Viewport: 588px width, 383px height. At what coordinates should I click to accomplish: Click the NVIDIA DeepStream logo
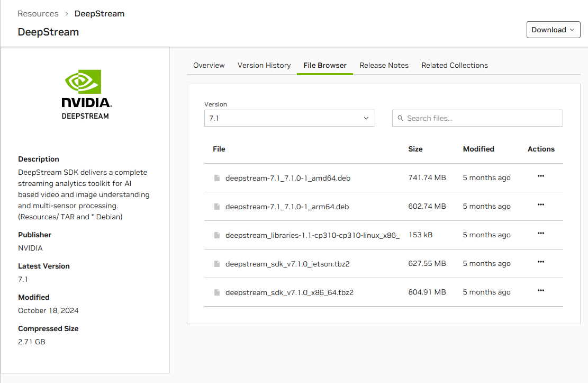coord(86,95)
